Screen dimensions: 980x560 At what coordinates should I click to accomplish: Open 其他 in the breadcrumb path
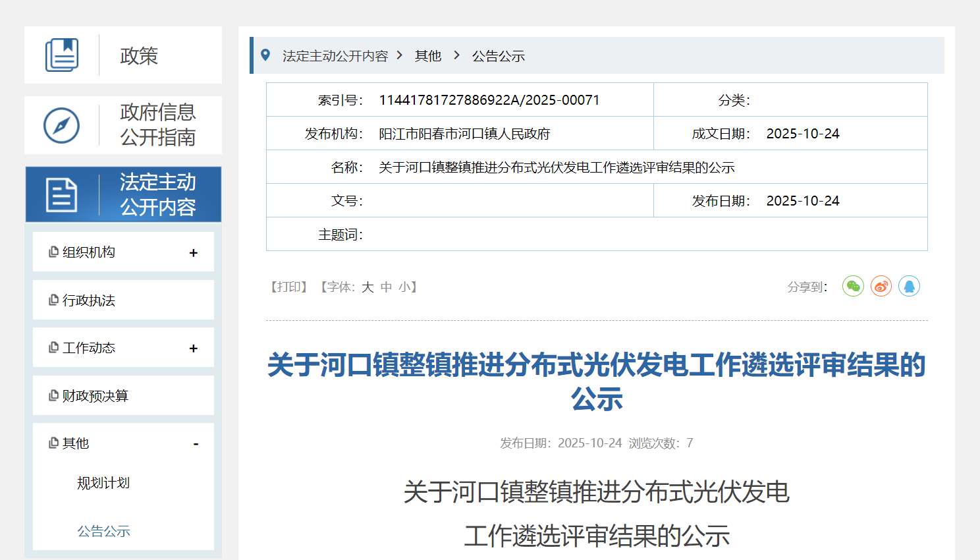[428, 56]
